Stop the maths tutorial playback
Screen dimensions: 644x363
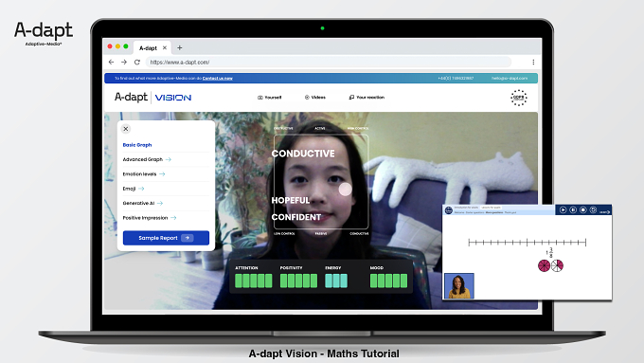pos(582,209)
